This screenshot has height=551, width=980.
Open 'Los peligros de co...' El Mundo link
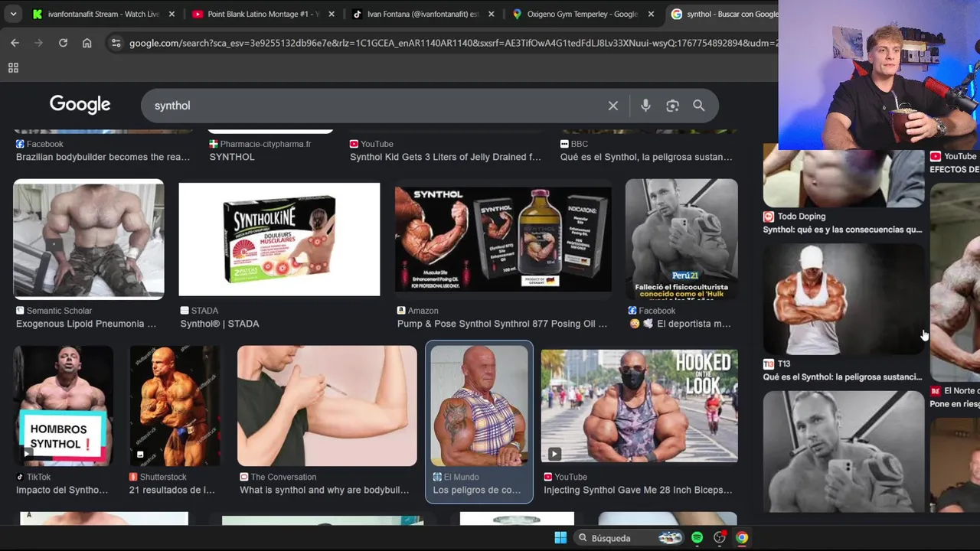477,490
